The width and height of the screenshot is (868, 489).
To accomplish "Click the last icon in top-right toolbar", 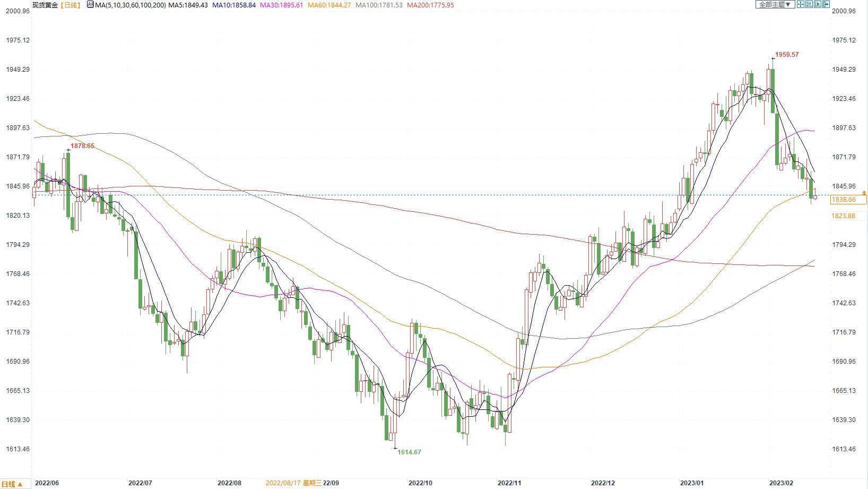I will [826, 4].
